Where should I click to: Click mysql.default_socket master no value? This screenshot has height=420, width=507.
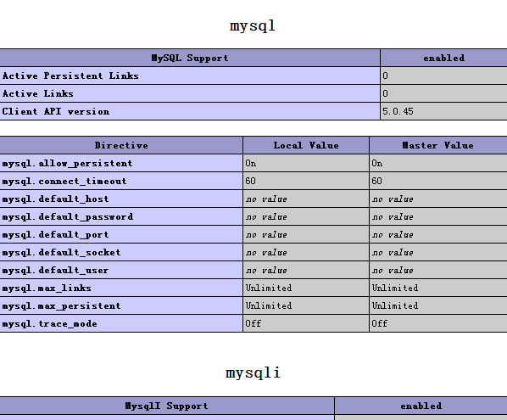[x=393, y=253]
